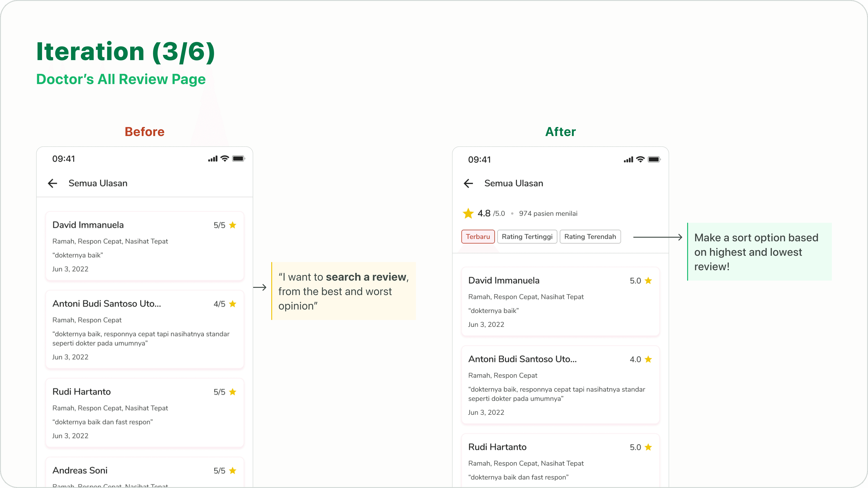868x488 pixels.
Task: Open Andreas Soni review card
Action: (x=145, y=472)
